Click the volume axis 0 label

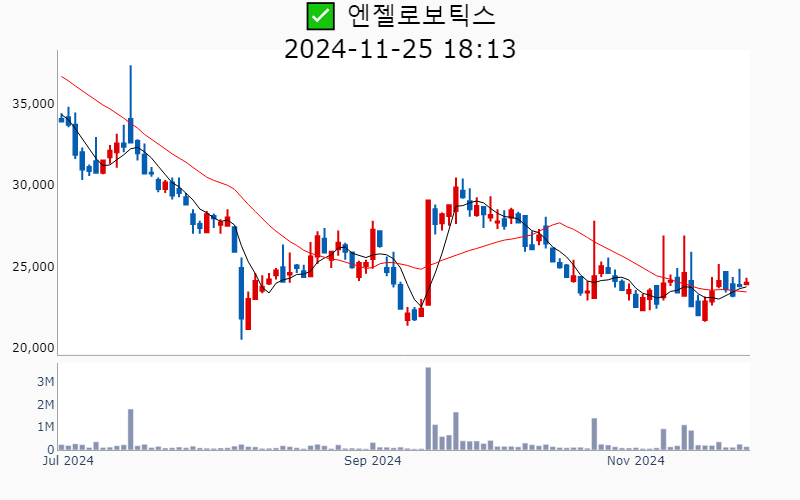tap(51, 450)
